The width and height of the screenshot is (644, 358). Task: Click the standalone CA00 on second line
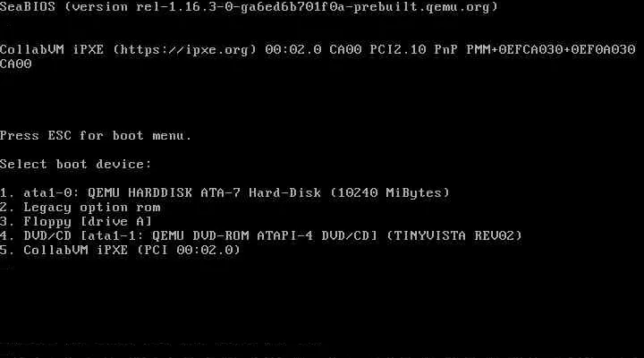15,64
